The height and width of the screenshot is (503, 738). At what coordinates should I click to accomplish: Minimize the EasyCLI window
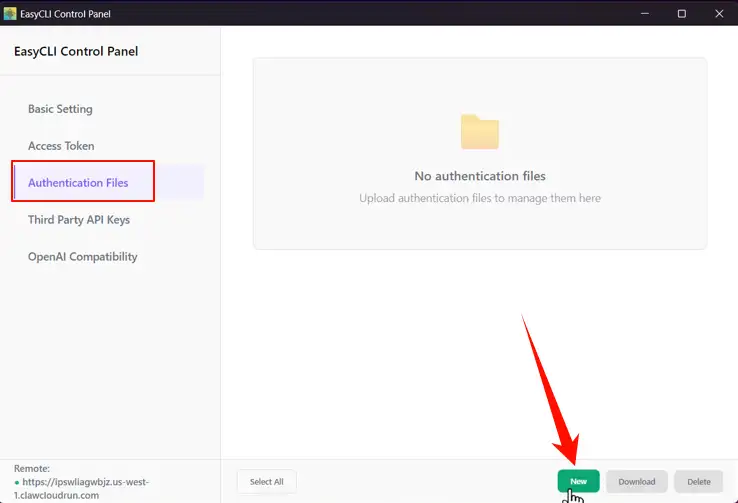pos(645,14)
